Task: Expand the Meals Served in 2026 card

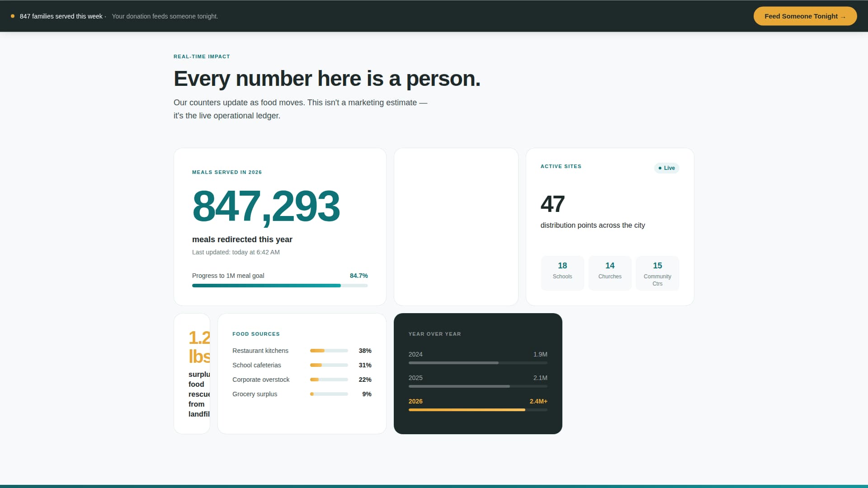Action: (x=280, y=226)
